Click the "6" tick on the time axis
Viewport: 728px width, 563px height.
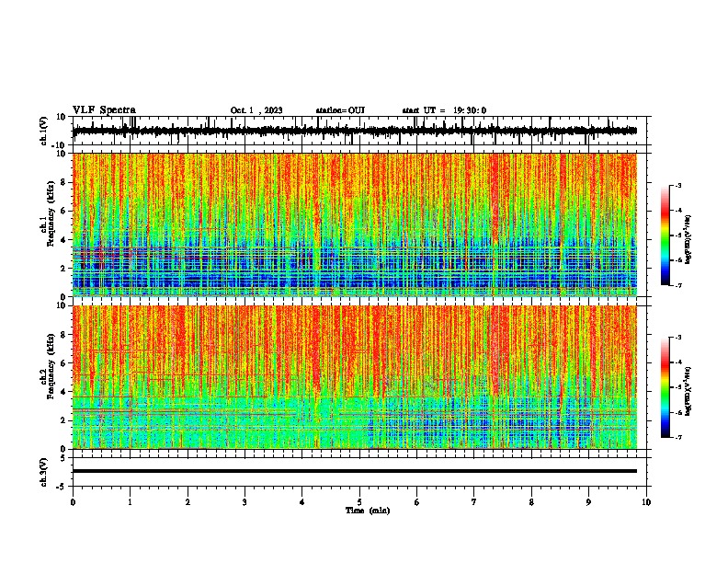pyautogui.click(x=417, y=502)
